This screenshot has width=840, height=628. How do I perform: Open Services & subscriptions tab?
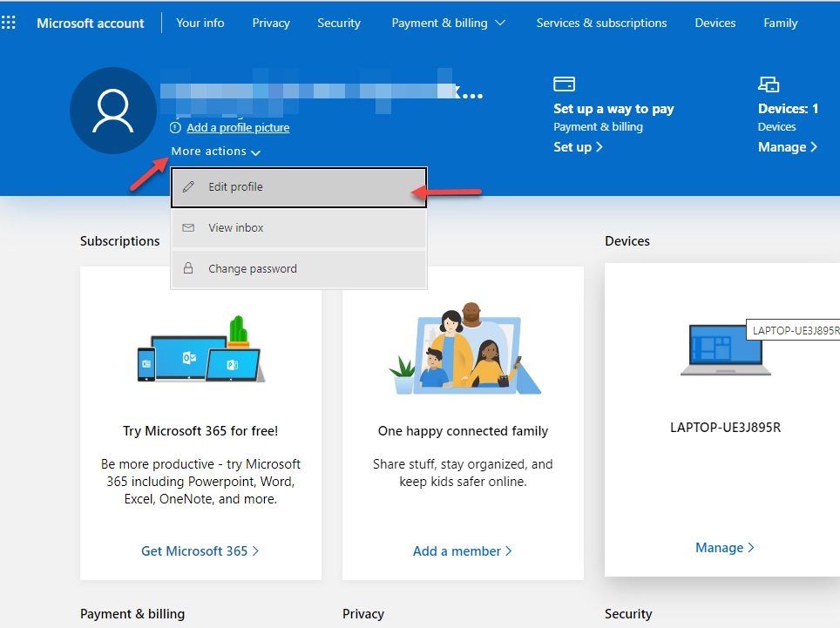coord(601,23)
